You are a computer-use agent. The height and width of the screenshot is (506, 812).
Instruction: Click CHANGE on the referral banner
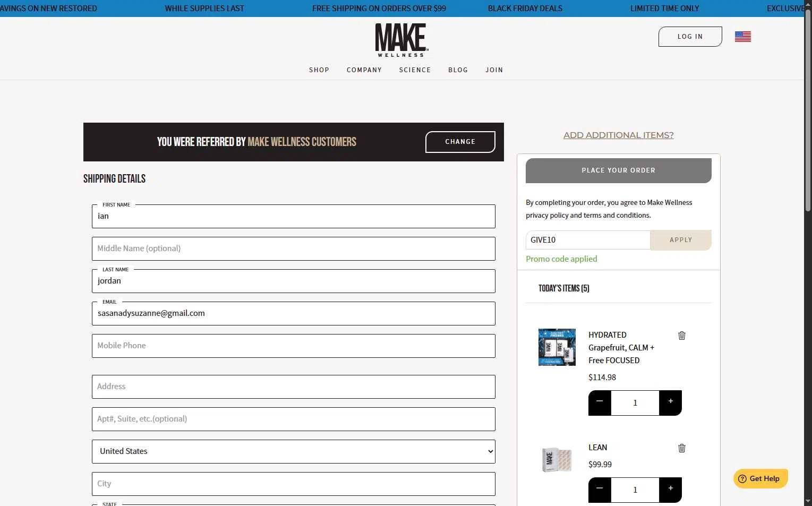460,142
